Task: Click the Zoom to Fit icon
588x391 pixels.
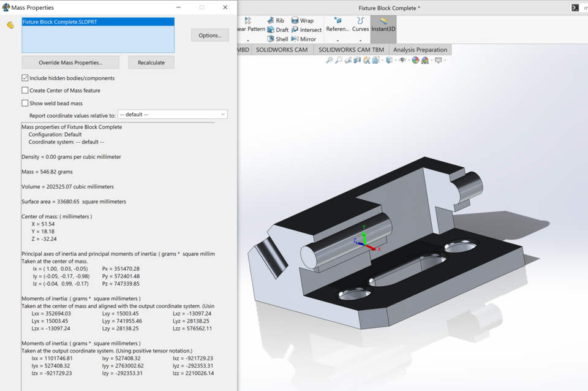Action: pyautogui.click(x=329, y=60)
